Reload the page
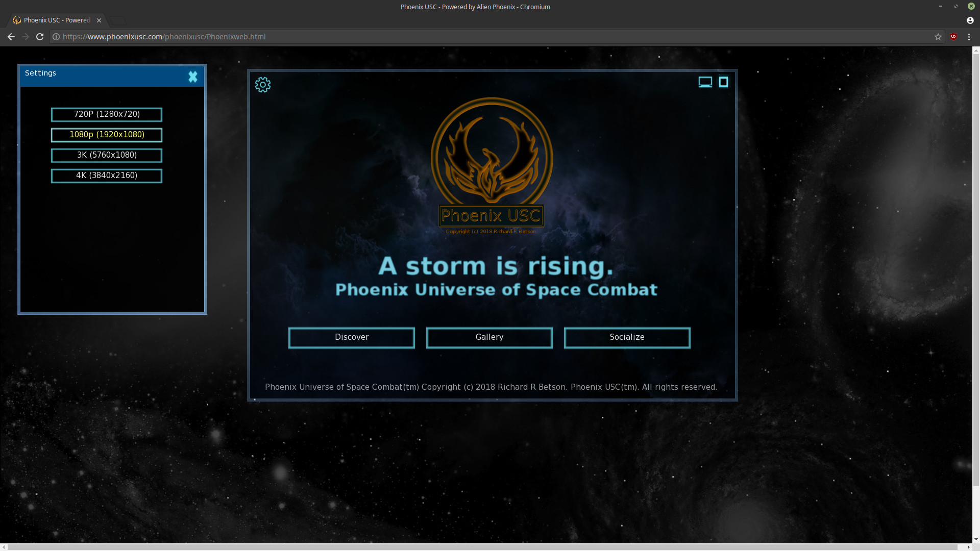The width and height of the screenshot is (980, 551). click(x=40, y=37)
